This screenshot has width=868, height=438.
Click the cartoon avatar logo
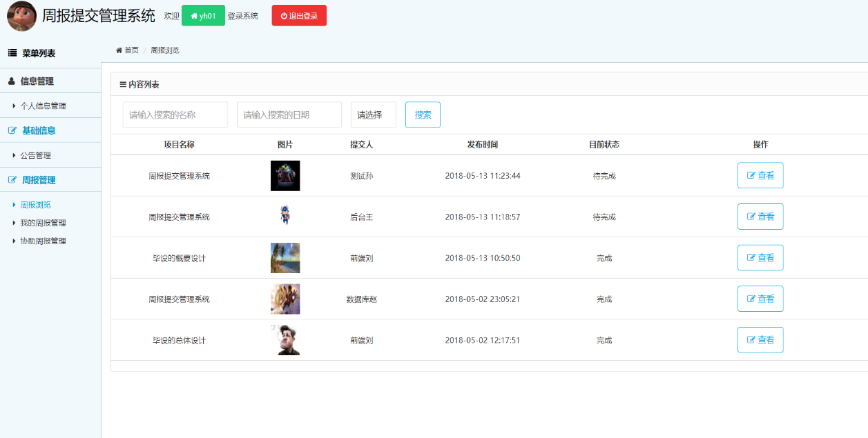click(x=21, y=16)
